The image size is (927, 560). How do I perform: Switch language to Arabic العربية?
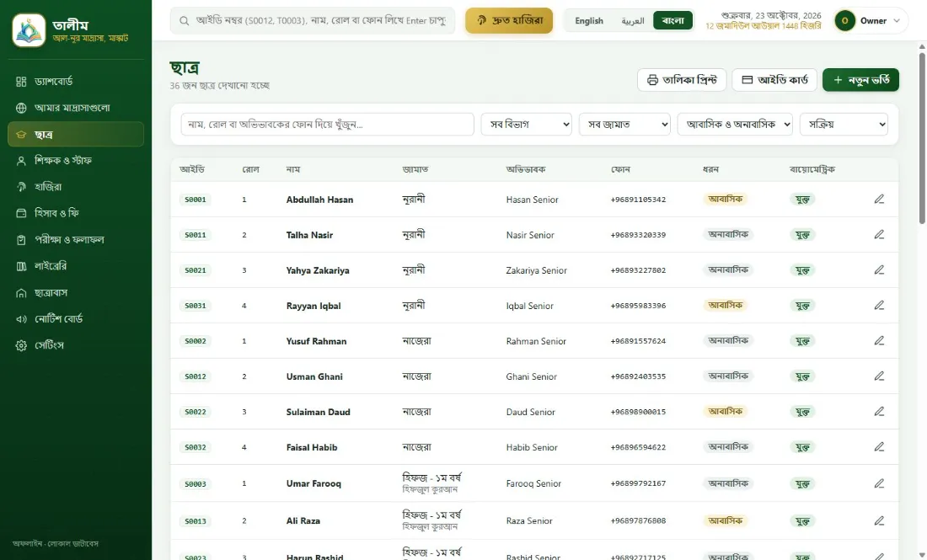pyautogui.click(x=633, y=21)
